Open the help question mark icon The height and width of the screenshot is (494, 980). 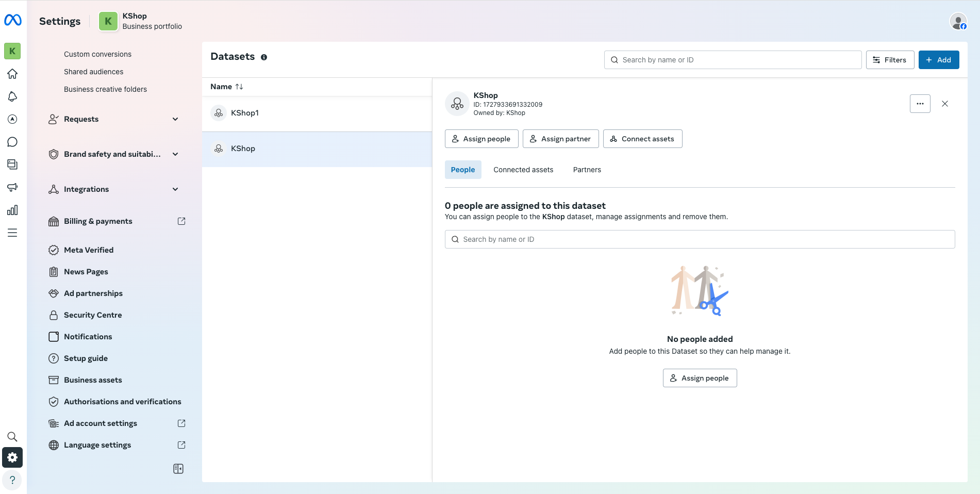[12, 480]
